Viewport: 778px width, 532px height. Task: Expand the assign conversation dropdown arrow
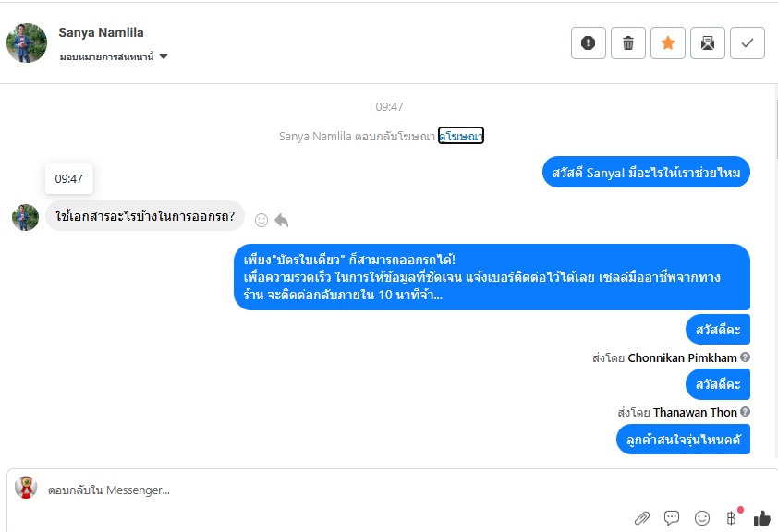(164, 56)
